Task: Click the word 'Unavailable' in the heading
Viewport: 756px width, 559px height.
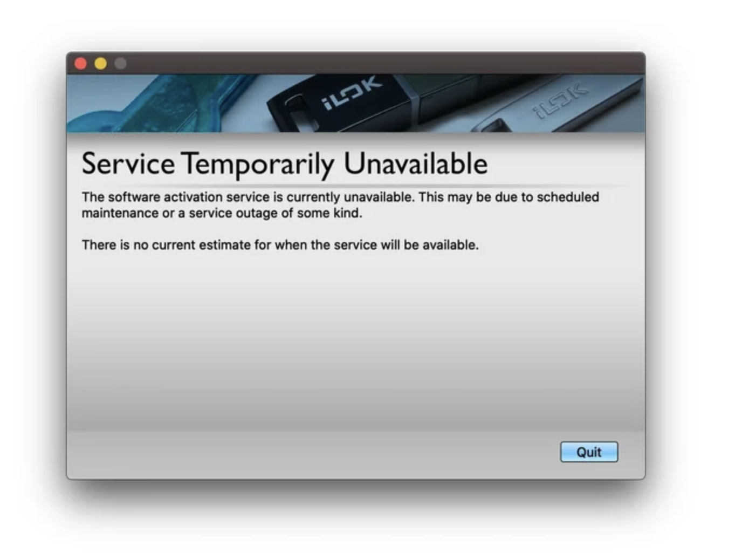Action: tap(415, 163)
